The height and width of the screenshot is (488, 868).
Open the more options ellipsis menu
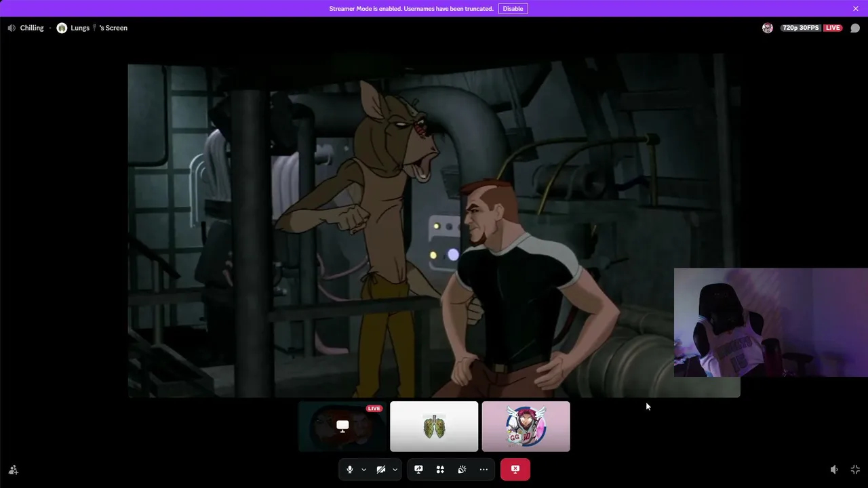[x=484, y=469]
